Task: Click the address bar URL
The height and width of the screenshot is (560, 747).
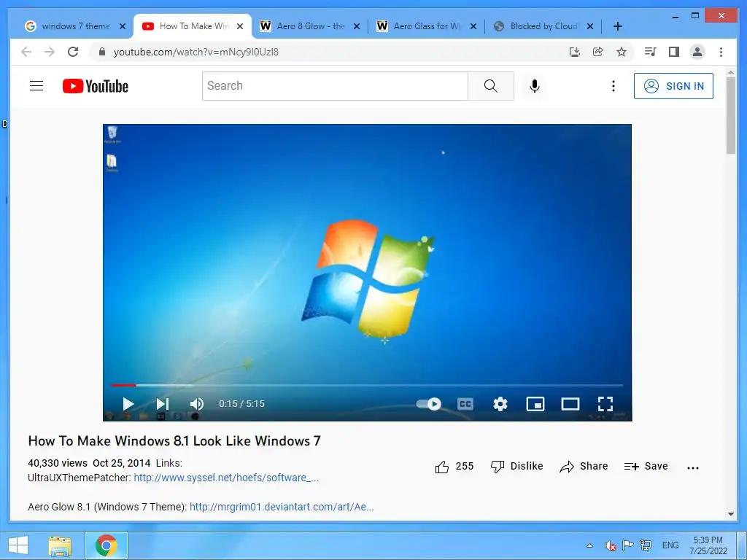Action: click(x=196, y=52)
